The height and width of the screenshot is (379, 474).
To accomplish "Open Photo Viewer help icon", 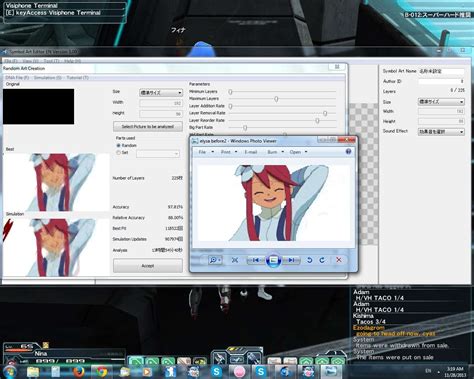I will point(348,152).
